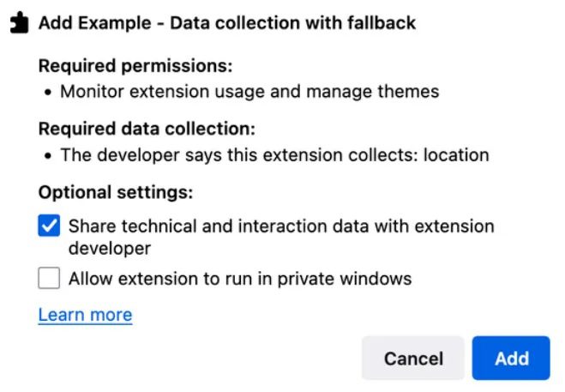
Task: Click the "Monitor extension usage" permission text
Action: (x=162, y=91)
